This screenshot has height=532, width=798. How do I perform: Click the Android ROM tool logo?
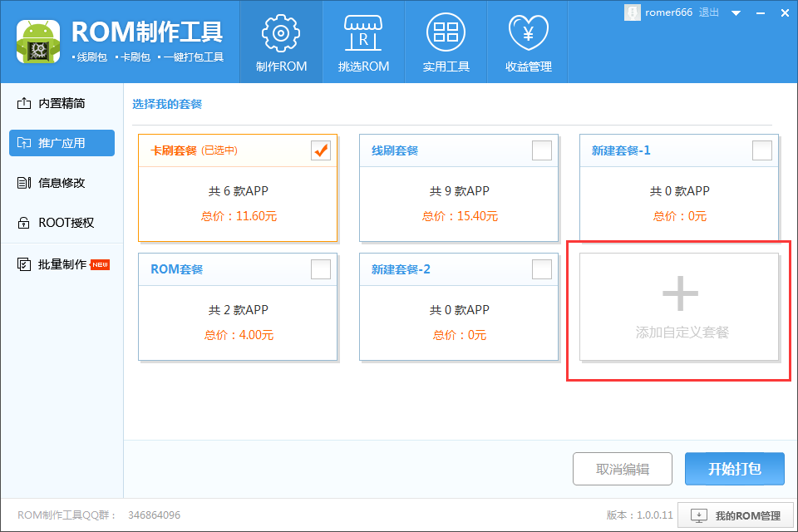click(x=37, y=42)
